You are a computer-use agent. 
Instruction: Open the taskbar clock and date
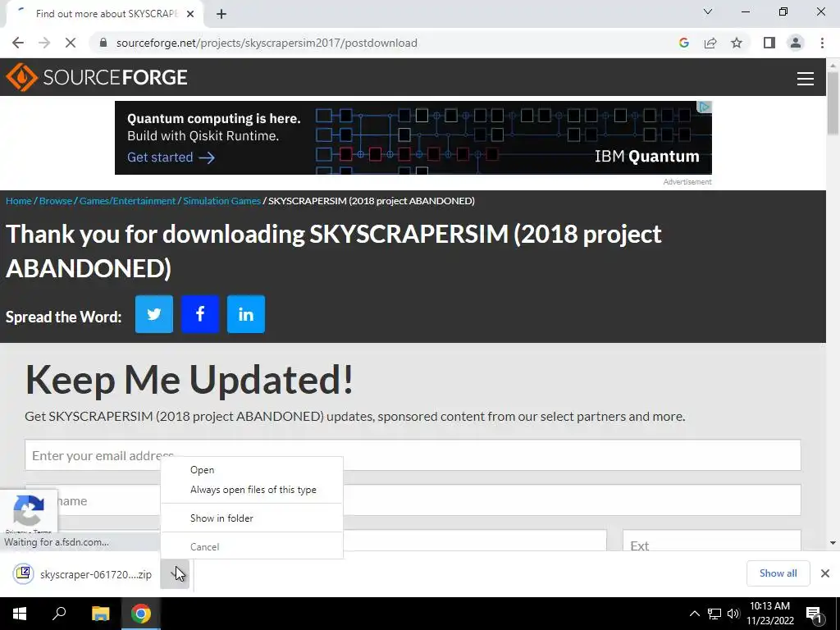(769, 614)
